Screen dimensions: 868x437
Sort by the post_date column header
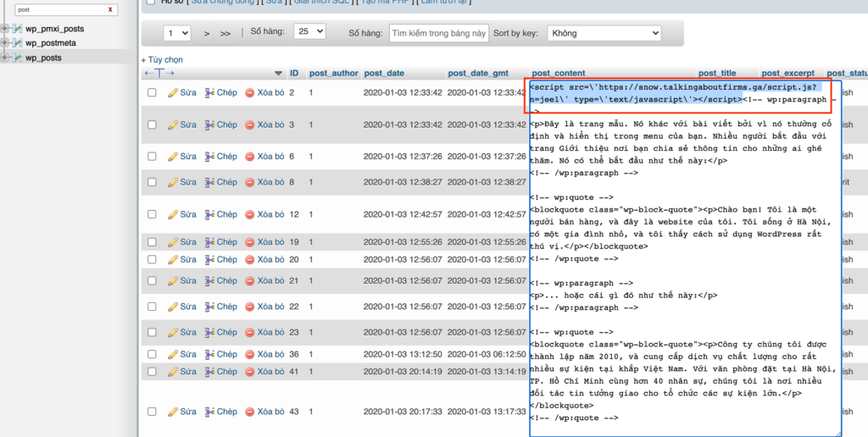point(384,74)
